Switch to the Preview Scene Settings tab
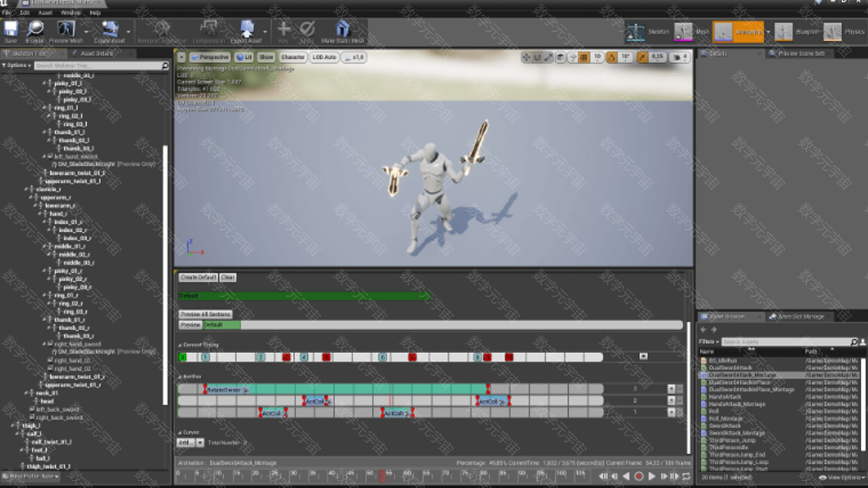 tap(801, 54)
